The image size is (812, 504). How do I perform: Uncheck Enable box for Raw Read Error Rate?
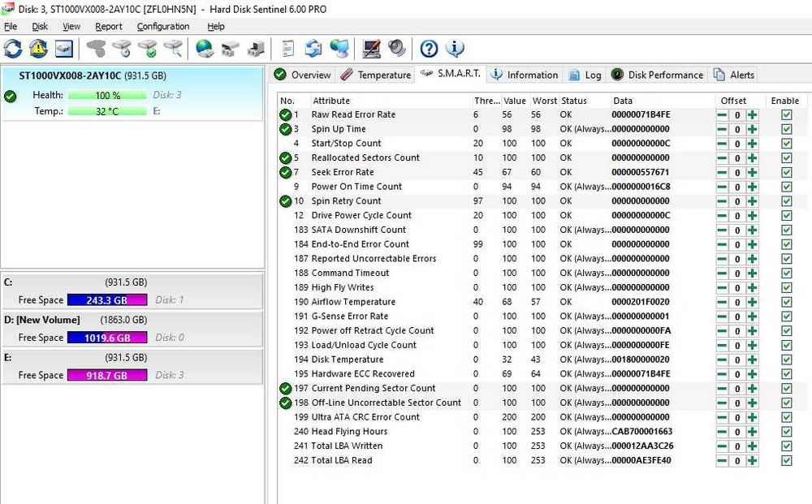point(787,115)
